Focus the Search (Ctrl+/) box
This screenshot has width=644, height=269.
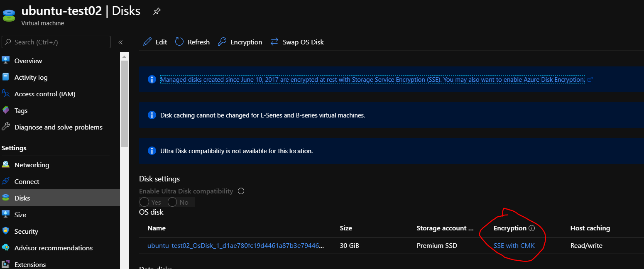point(56,42)
